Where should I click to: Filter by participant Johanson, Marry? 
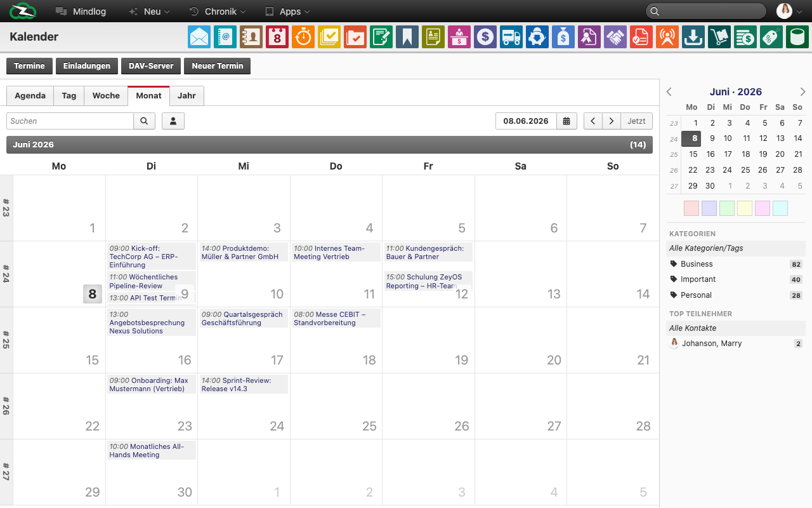(736, 344)
